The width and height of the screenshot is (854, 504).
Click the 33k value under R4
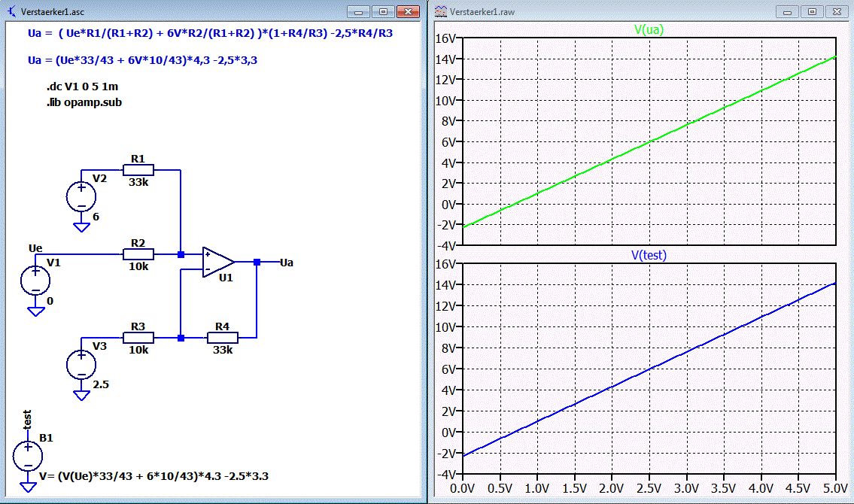[x=222, y=350]
